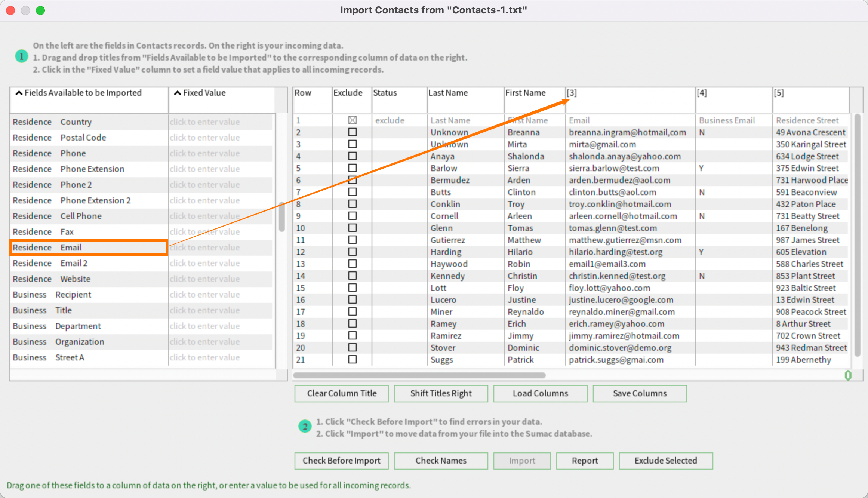Select the column header [3]

tap(631, 99)
